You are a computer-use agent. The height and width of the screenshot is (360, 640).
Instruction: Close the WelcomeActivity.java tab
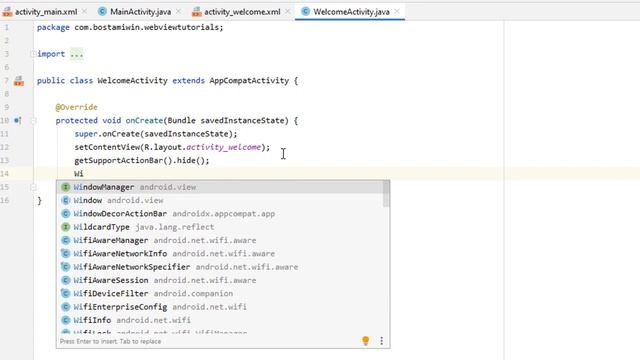pyautogui.click(x=397, y=12)
